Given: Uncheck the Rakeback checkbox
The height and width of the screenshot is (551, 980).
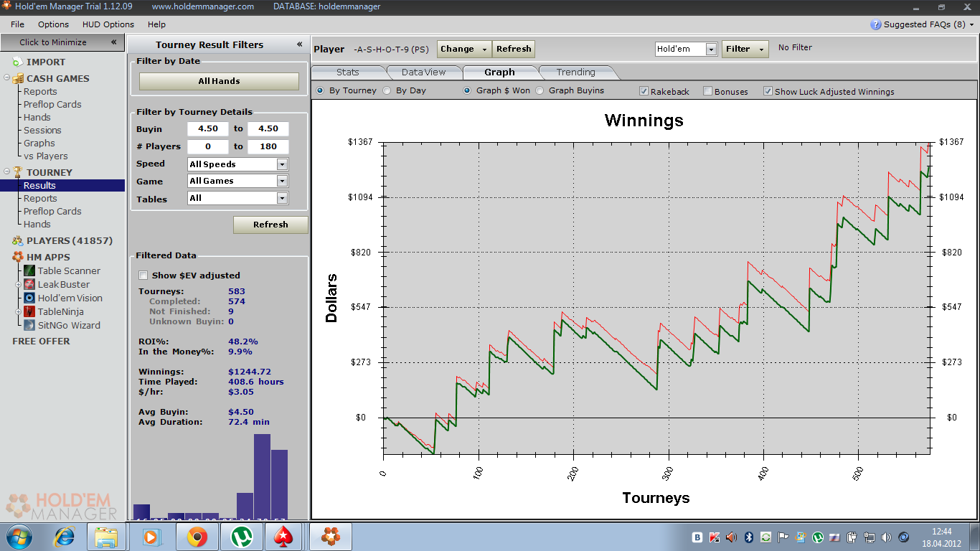Looking at the screenshot, I should 644,91.
